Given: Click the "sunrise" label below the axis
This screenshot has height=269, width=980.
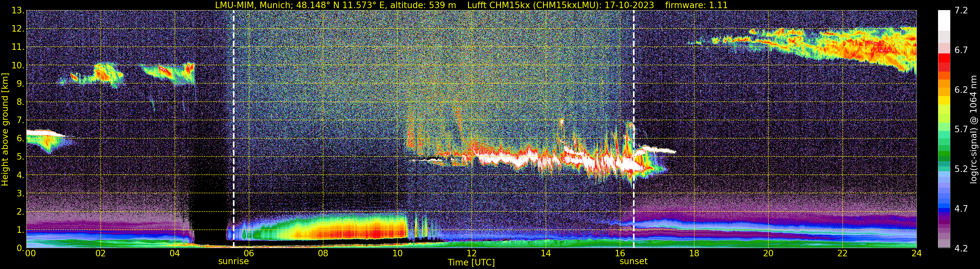Looking at the screenshot, I should (x=233, y=262).
